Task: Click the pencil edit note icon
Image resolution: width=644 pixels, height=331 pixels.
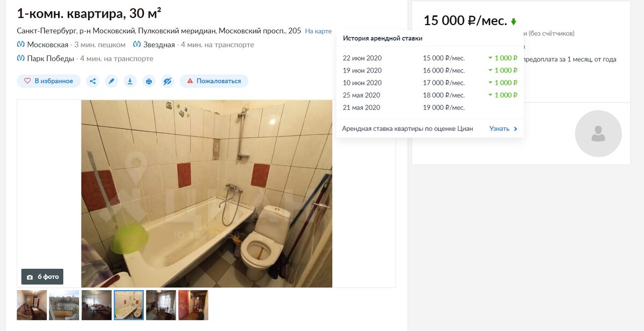Action: coord(111,81)
